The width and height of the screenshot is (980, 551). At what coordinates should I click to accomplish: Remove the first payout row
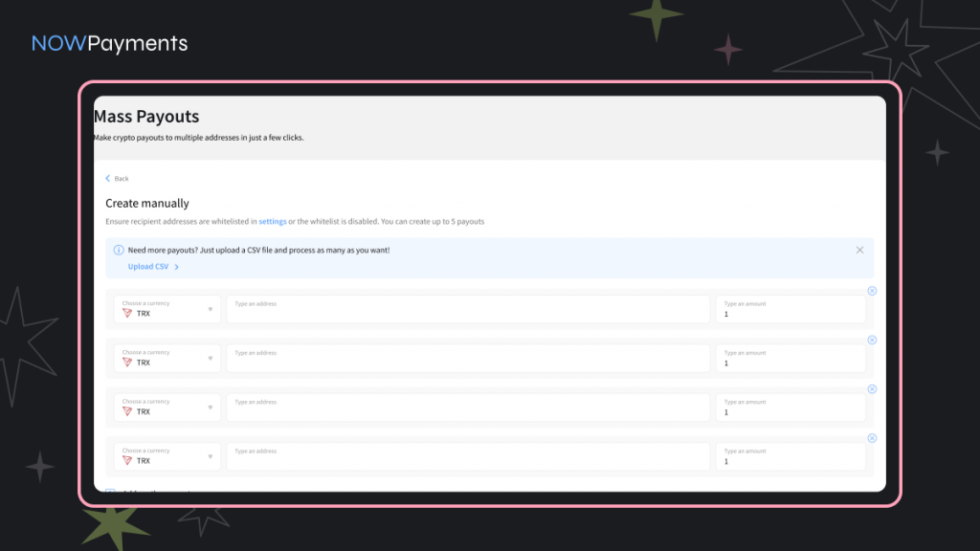[872, 291]
